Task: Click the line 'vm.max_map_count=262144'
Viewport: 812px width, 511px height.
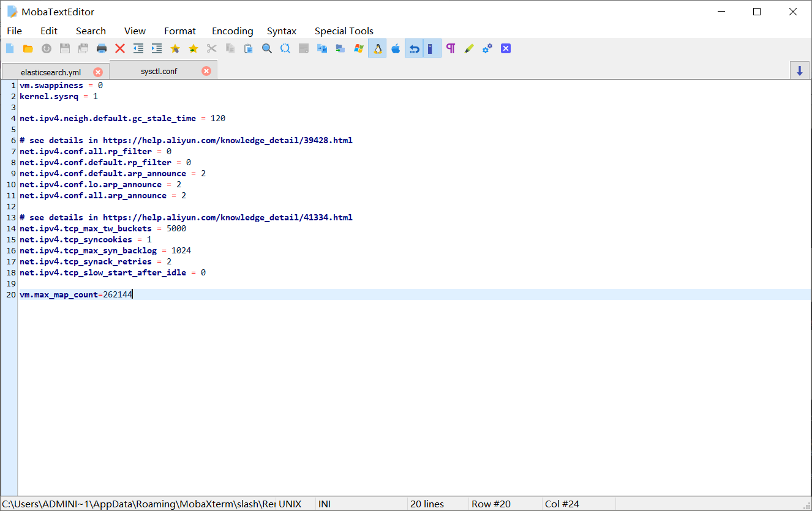Action: pos(76,295)
